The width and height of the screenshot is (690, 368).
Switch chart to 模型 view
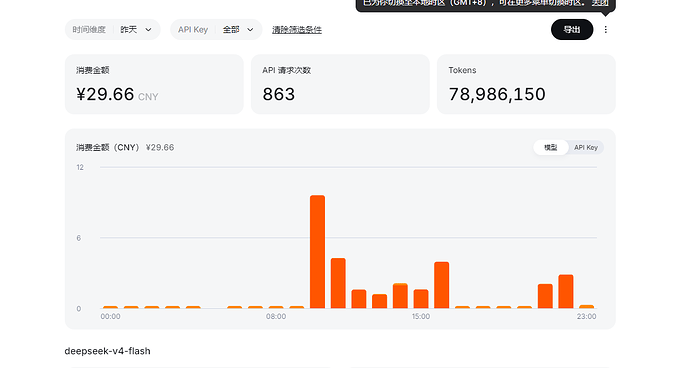point(551,147)
